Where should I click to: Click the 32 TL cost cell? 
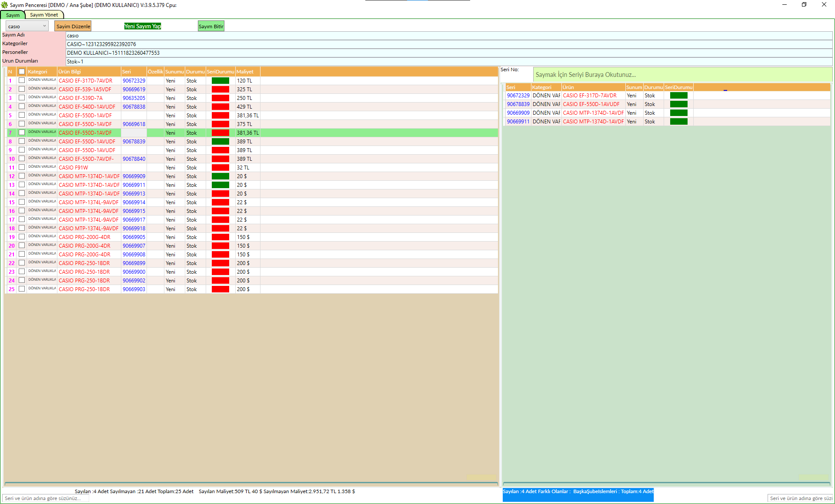[x=247, y=168]
